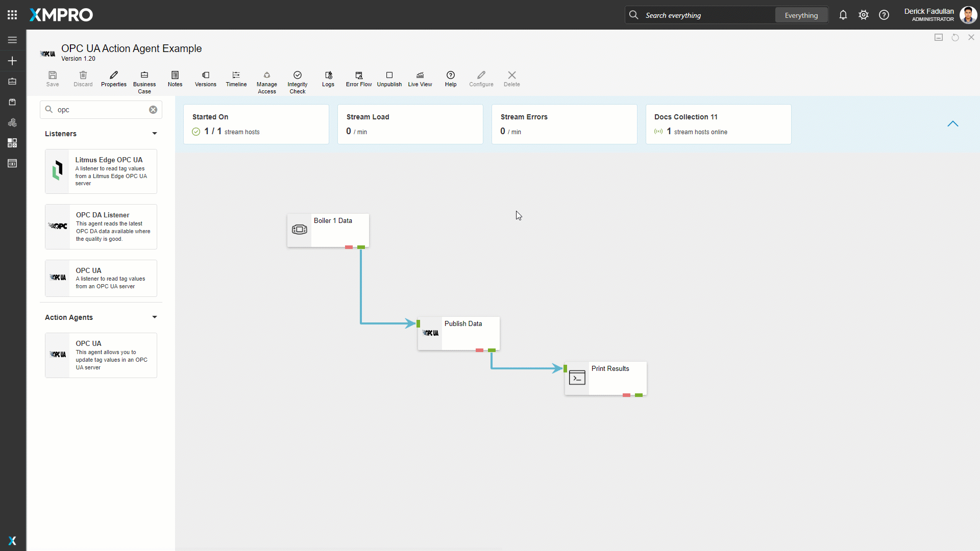Open the Everything search filter dropdown

(x=801, y=15)
